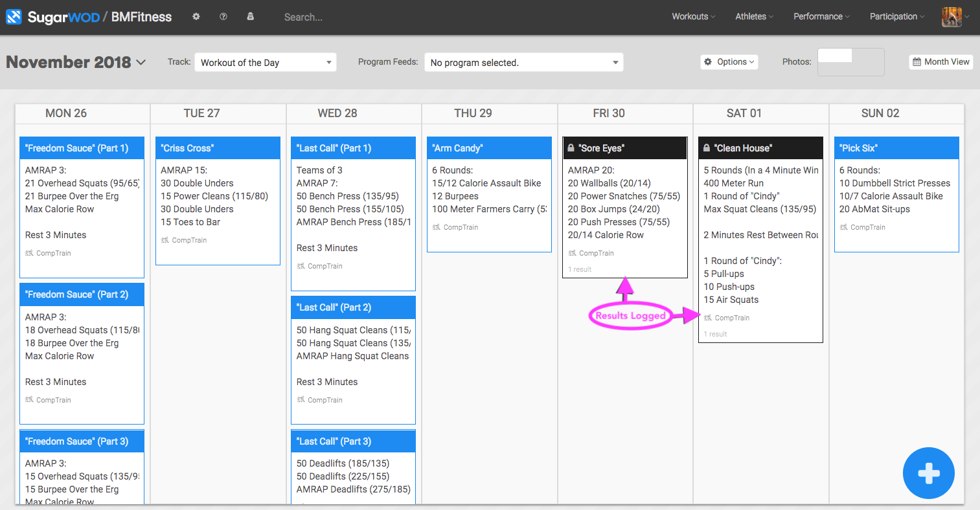Open help with the question mark icon
This screenshot has height=510, width=980.
(x=223, y=17)
